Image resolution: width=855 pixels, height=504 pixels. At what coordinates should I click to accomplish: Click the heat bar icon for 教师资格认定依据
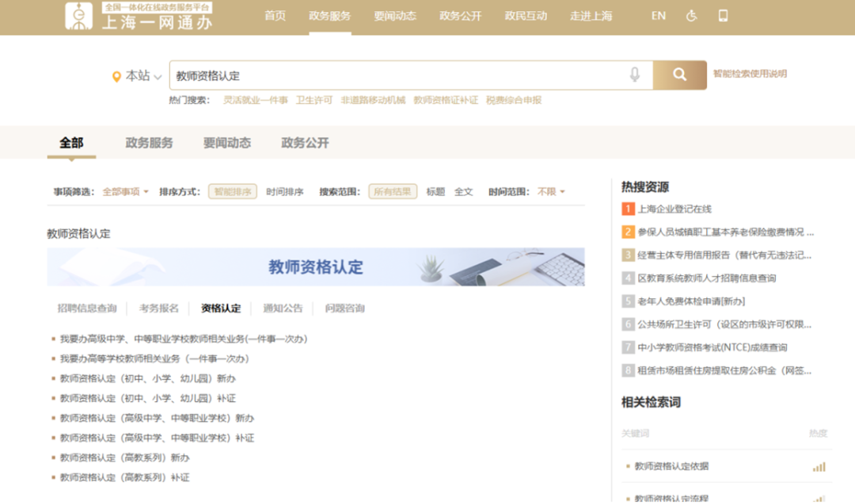[x=819, y=467]
